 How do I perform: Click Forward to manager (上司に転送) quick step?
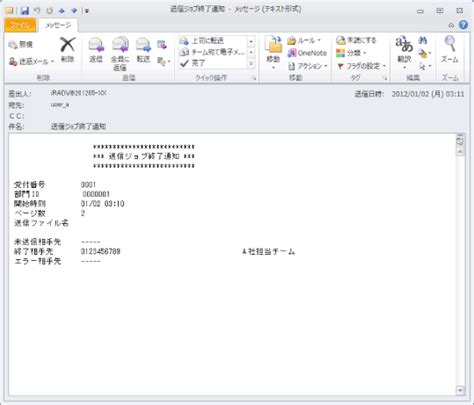point(202,41)
